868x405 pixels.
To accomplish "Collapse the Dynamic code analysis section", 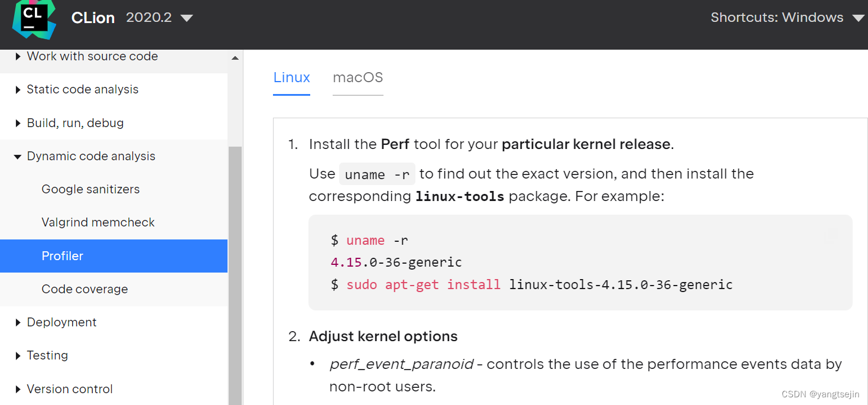I will tap(90, 156).
